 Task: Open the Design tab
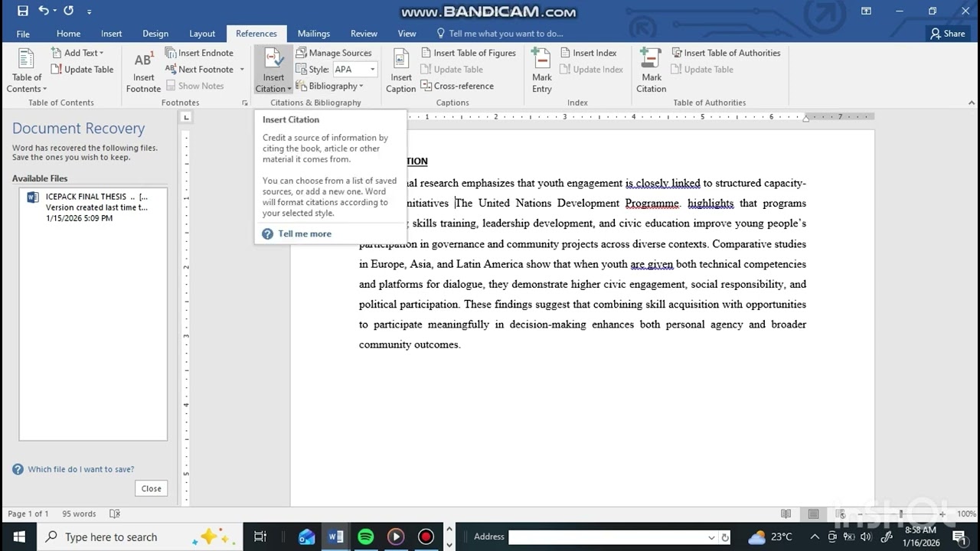point(155,34)
